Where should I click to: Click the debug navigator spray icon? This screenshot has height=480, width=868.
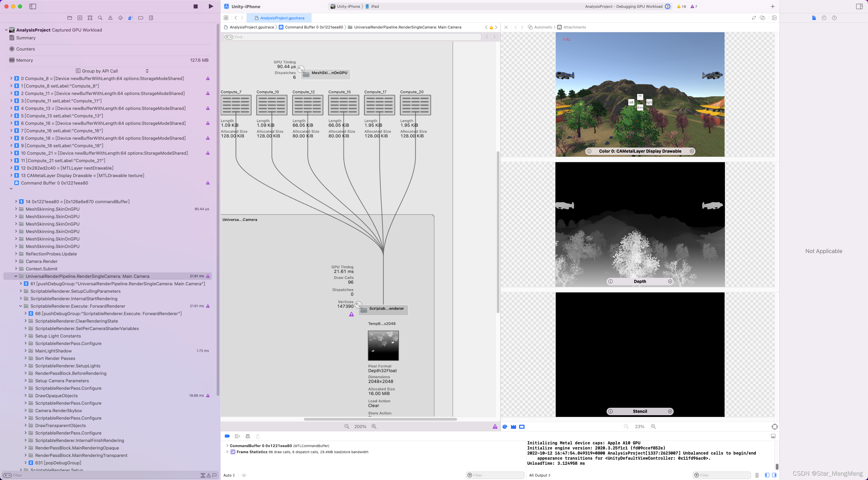coord(131,18)
